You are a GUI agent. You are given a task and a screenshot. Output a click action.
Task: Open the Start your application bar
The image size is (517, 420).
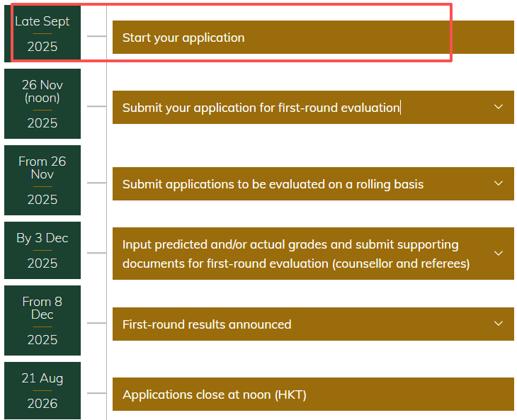(x=313, y=38)
